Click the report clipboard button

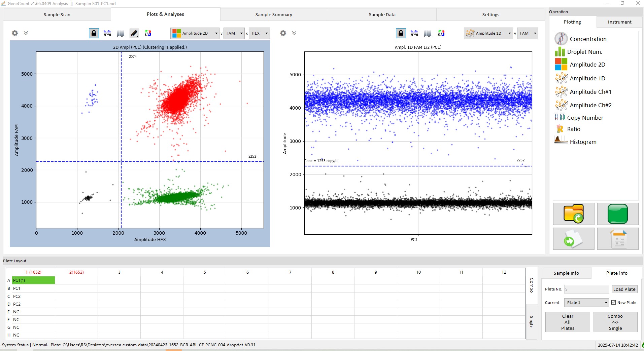pyautogui.click(x=618, y=239)
